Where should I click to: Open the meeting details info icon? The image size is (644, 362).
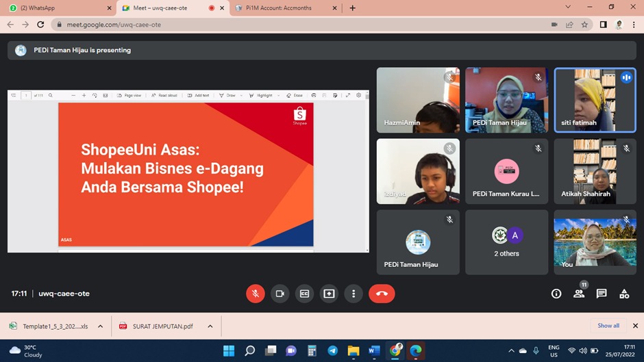click(556, 294)
